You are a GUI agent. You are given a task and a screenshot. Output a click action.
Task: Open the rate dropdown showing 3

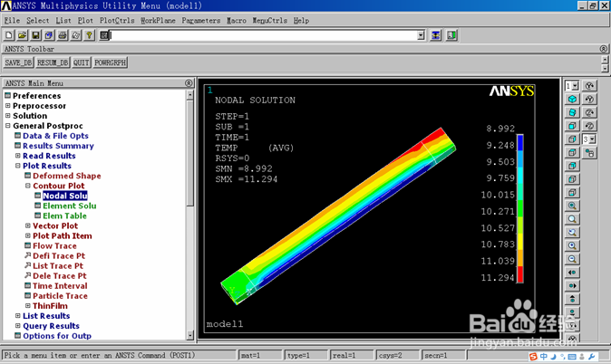click(x=592, y=139)
